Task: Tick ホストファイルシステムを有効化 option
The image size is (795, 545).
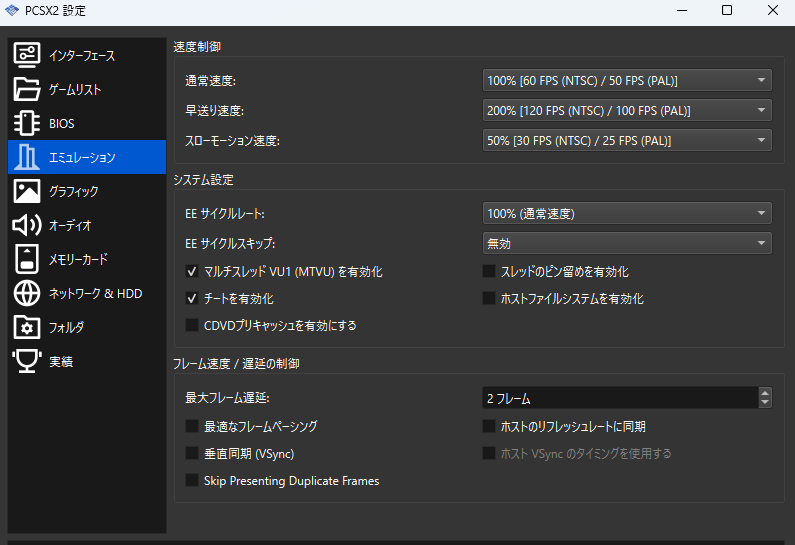Action: tap(489, 298)
